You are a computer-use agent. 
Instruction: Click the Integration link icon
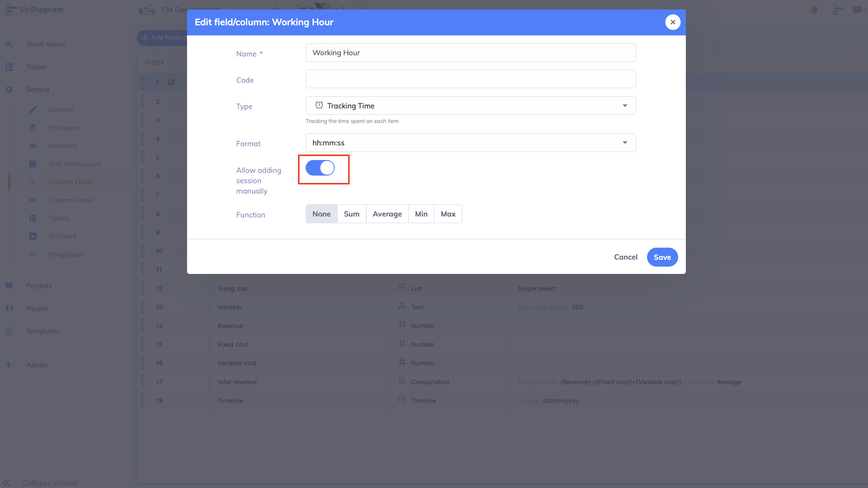click(x=32, y=254)
